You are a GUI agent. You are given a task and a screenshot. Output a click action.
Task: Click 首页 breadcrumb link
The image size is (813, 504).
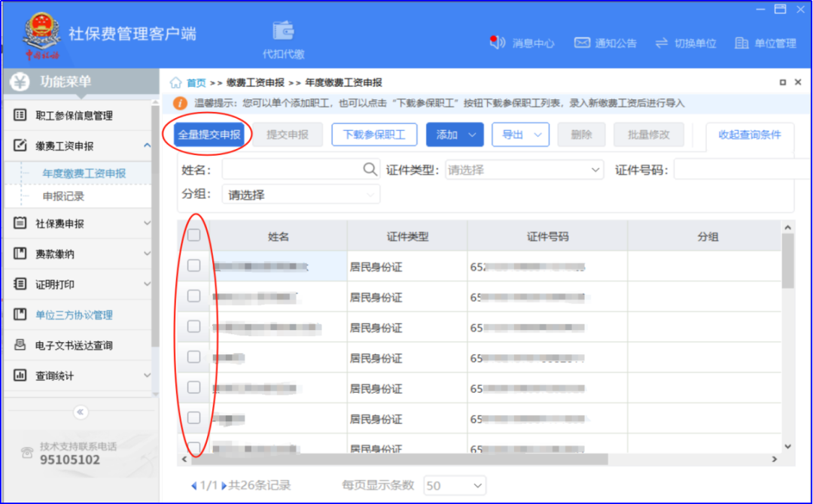pos(196,83)
